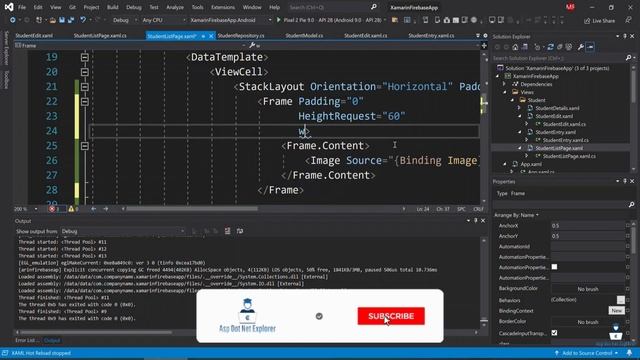Open the Any CPU platform dropdown
The height and width of the screenshot is (360, 640).
tap(163, 20)
